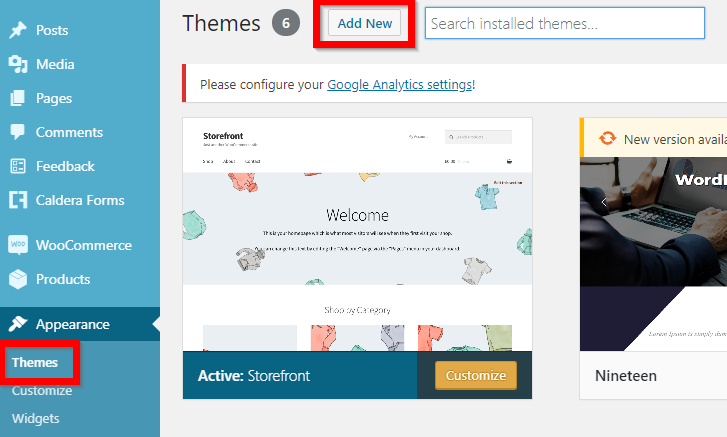Click the Comments speech bubble icon

(18, 132)
